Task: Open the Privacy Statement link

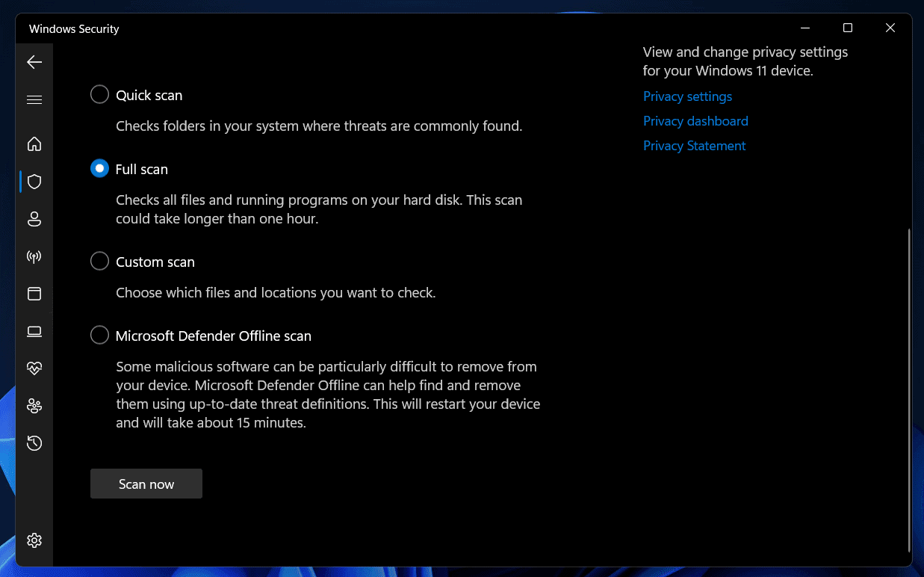Action: (x=695, y=146)
